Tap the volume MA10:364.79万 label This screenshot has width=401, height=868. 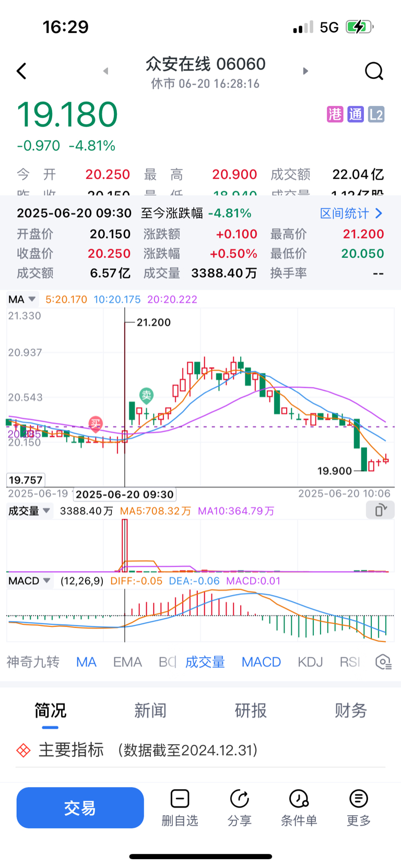[x=236, y=511]
